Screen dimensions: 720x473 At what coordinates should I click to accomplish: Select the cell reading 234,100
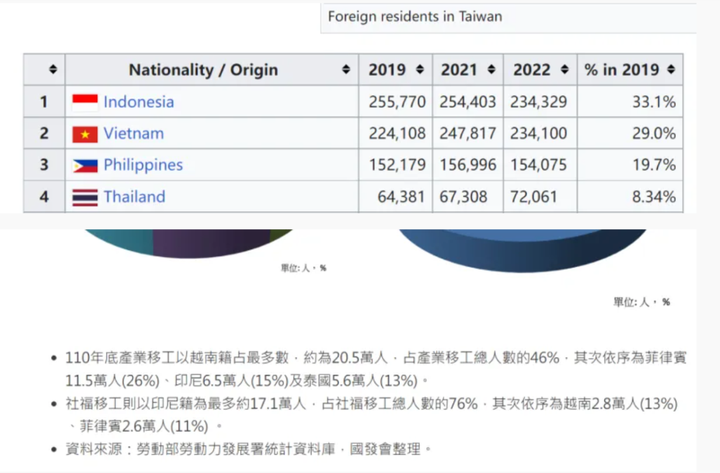coord(540,133)
